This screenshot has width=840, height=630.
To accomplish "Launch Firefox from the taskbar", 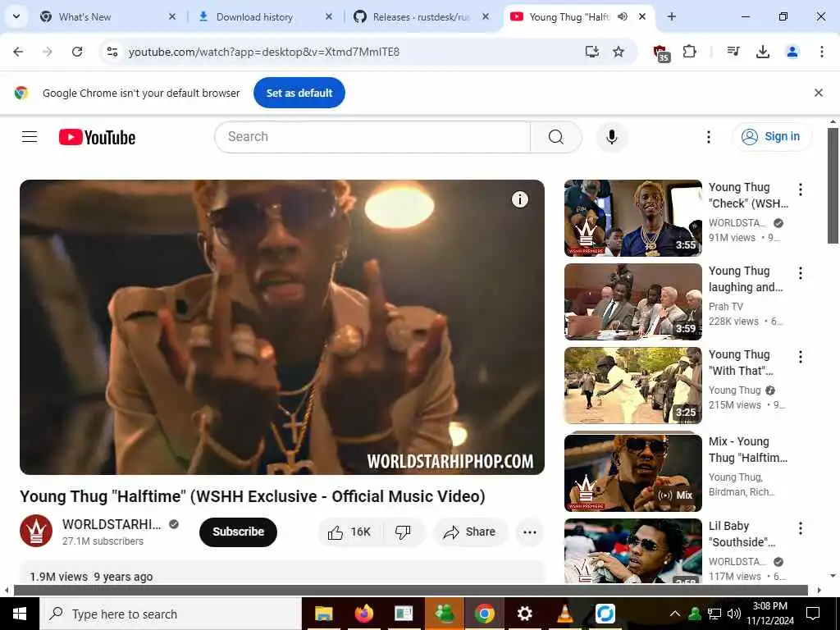I will [363, 614].
